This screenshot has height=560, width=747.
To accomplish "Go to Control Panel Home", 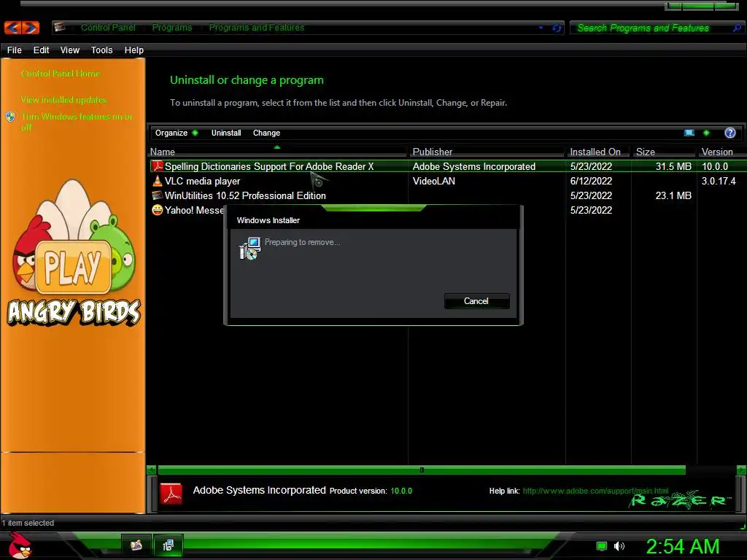I will 61,74.
